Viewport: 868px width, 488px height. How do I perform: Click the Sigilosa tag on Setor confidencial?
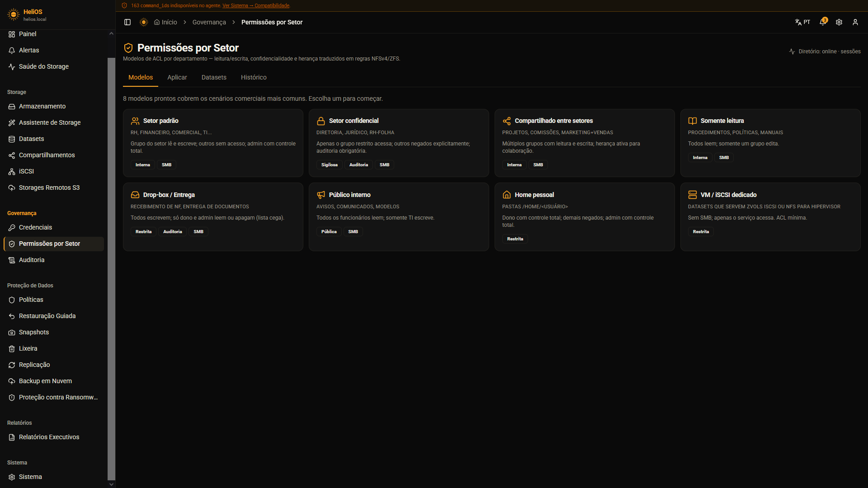click(330, 165)
